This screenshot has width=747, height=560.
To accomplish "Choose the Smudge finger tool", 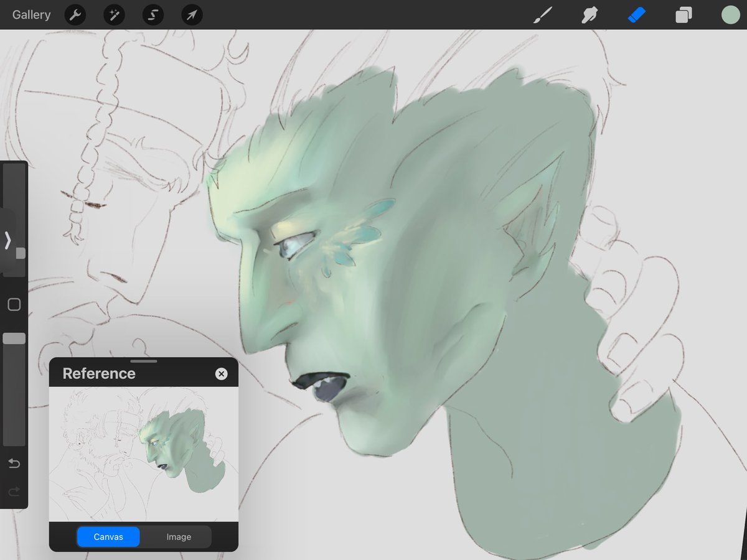I will [589, 15].
